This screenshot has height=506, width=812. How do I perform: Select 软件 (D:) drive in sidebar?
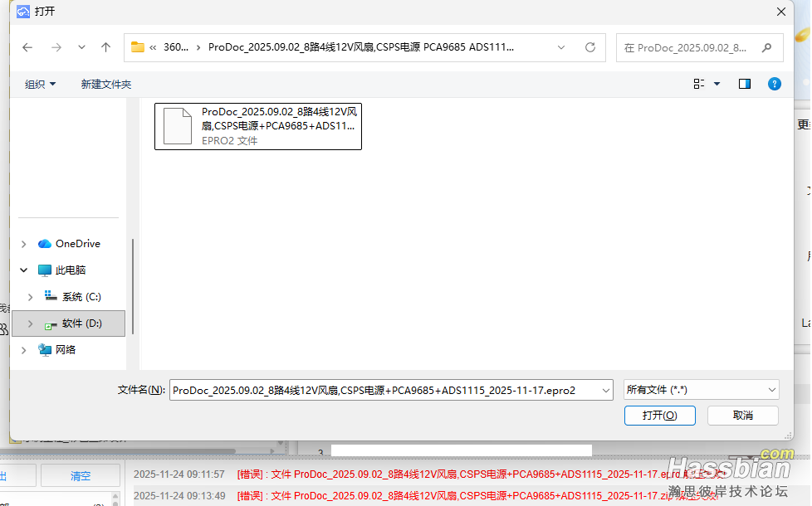(x=81, y=324)
